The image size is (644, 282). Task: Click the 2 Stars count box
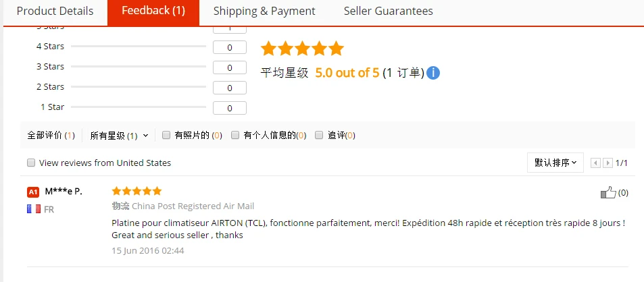point(230,88)
